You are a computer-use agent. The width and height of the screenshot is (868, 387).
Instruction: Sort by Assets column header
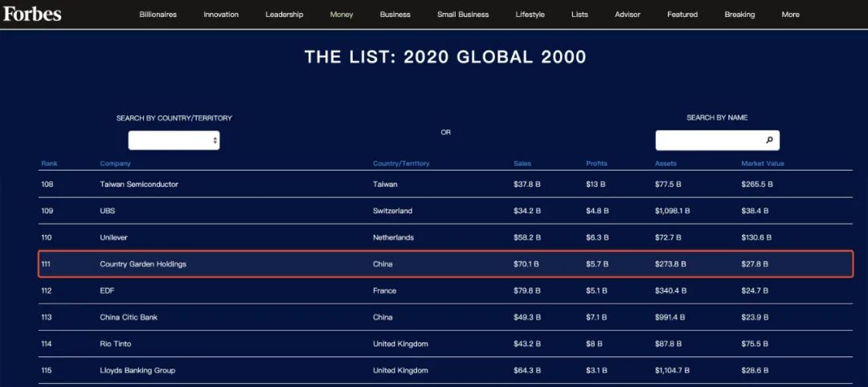coord(665,163)
